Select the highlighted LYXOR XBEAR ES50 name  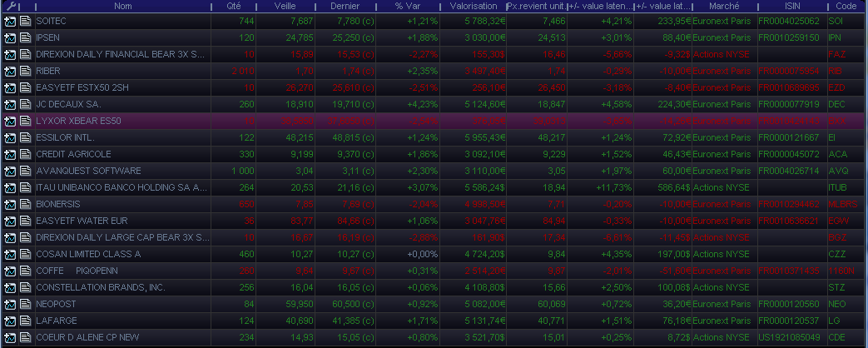(x=78, y=121)
